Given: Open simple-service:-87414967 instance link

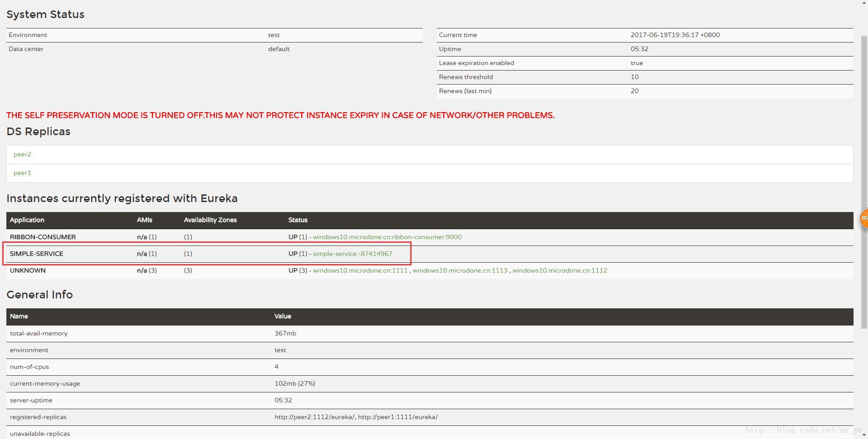Looking at the screenshot, I should 353,254.
